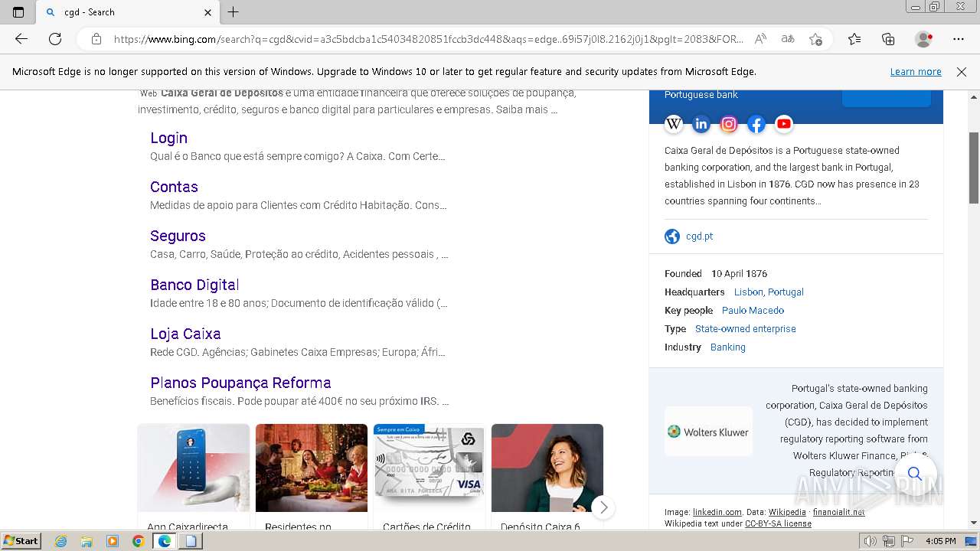Screen dimensions: 980x551
Task: Open File Explorer from the taskbar
Action: click(x=87, y=541)
